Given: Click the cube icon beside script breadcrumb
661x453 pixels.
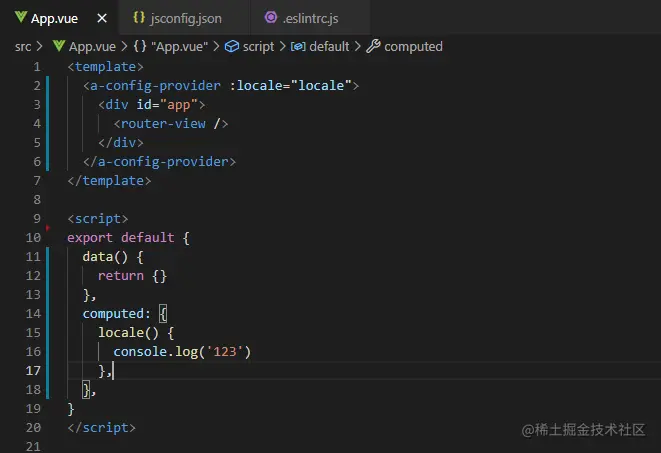Looking at the screenshot, I should (231, 46).
